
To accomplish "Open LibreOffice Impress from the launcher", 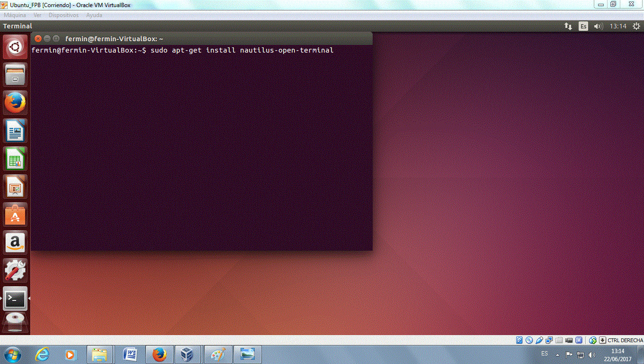I will pos(15,187).
